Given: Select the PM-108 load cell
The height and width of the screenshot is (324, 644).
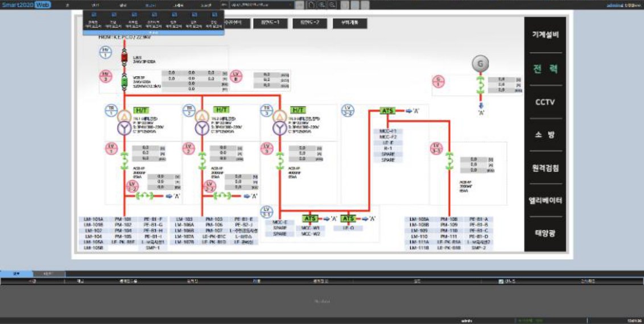Looking at the screenshot, I should click(449, 219).
